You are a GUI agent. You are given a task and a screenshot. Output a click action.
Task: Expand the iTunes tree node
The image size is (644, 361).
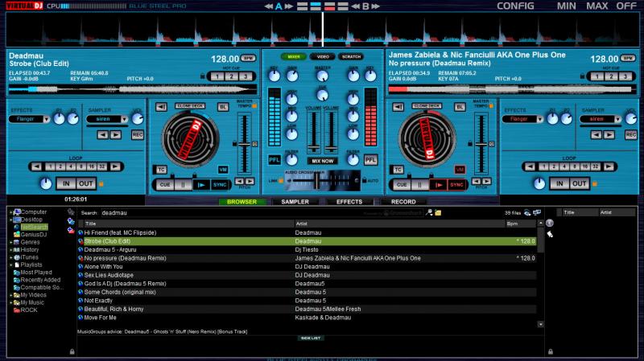pyautogui.click(x=11, y=257)
